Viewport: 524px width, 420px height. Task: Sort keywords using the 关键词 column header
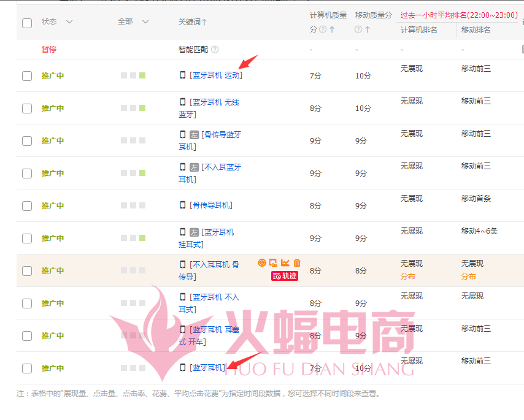[x=193, y=22]
